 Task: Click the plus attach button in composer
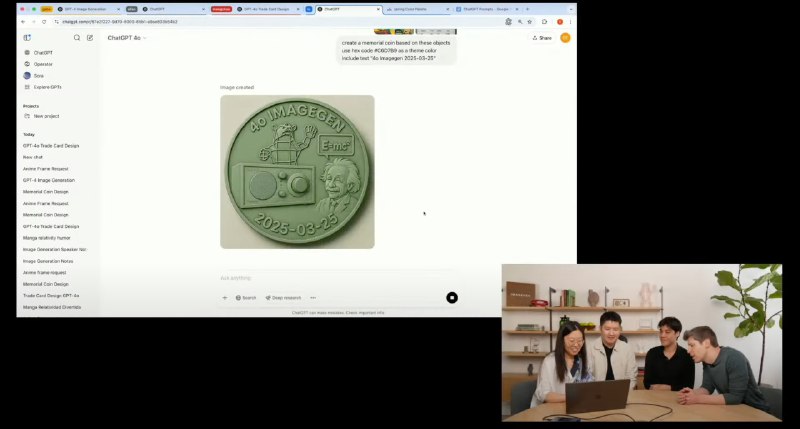coord(224,298)
